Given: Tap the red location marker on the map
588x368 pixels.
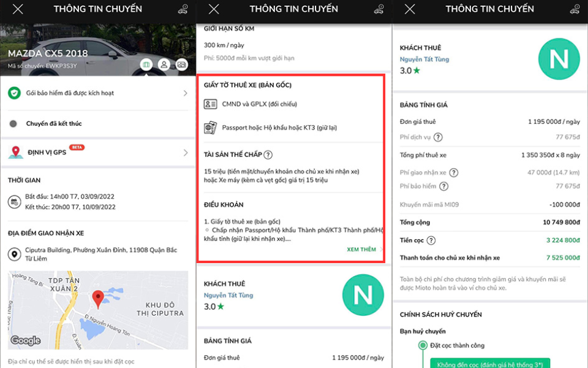Looking at the screenshot, I should 98,299.
